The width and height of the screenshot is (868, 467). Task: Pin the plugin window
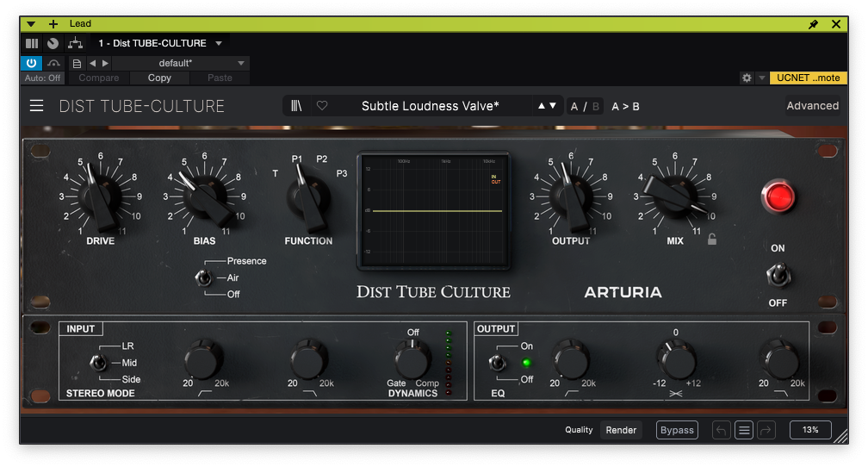click(813, 24)
